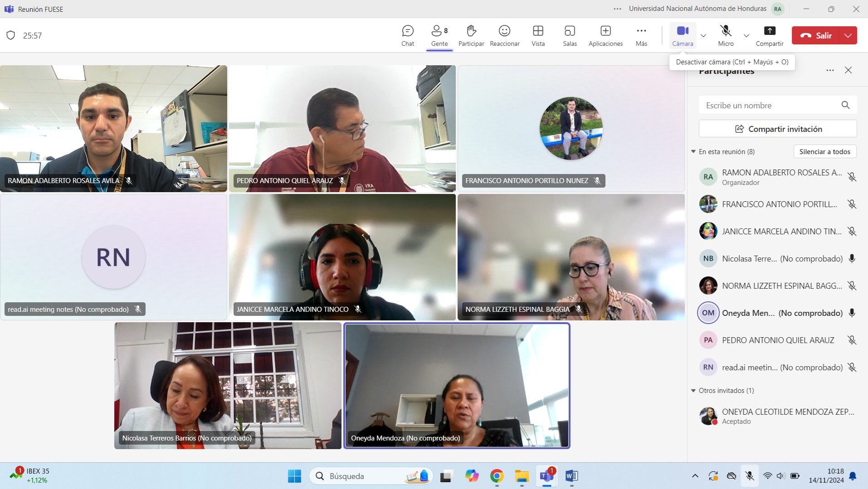The width and height of the screenshot is (868, 489).
Task: Click the 'Escribe un nombre' search field
Action: tap(770, 105)
